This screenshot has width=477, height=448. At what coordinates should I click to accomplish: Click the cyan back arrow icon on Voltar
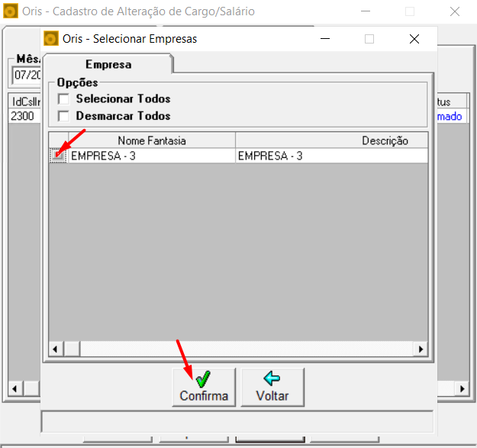pos(272,378)
